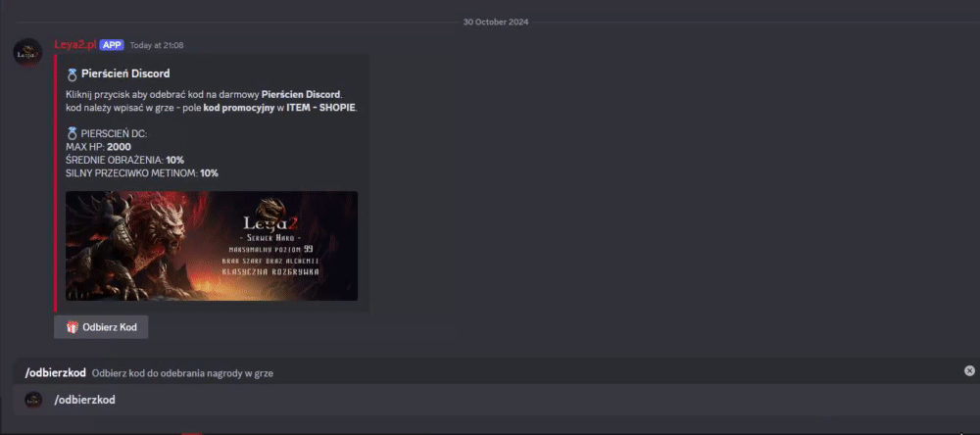Open the Leya2.pl username profile

[x=75, y=45]
